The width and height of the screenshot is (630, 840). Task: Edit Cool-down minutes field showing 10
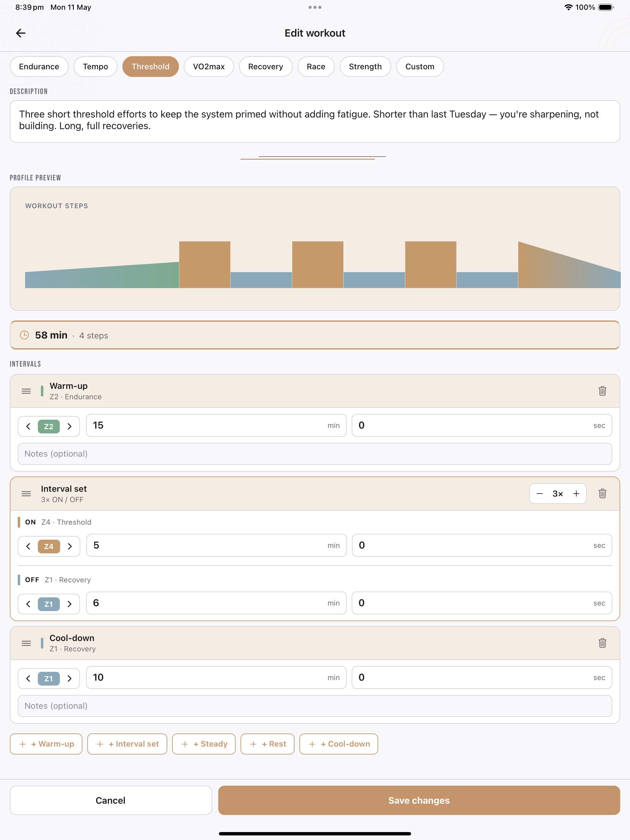pos(216,678)
